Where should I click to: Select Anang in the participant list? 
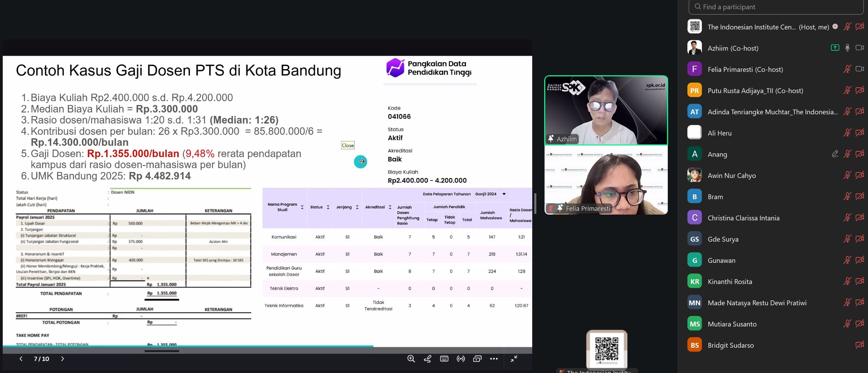(717, 154)
